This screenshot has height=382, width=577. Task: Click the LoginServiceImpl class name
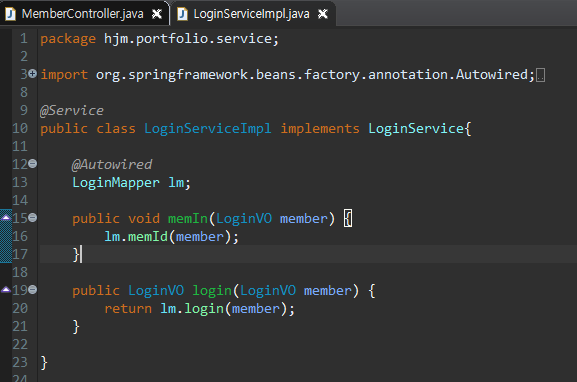coord(208,128)
